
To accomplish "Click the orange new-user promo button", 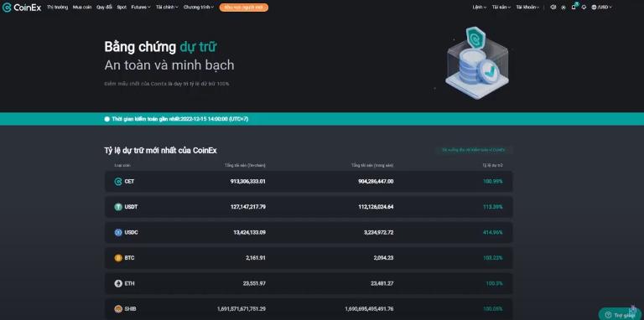I will coord(243,8).
